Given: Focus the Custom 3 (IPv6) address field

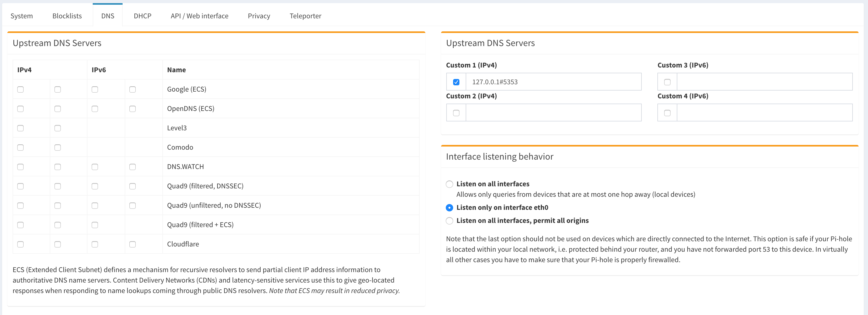Looking at the screenshot, I should [x=765, y=82].
